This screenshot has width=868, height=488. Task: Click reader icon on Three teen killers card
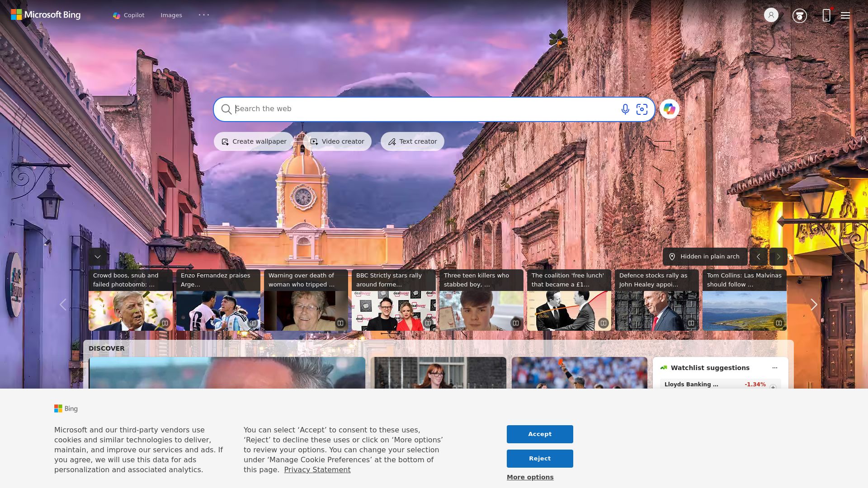click(x=516, y=323)
